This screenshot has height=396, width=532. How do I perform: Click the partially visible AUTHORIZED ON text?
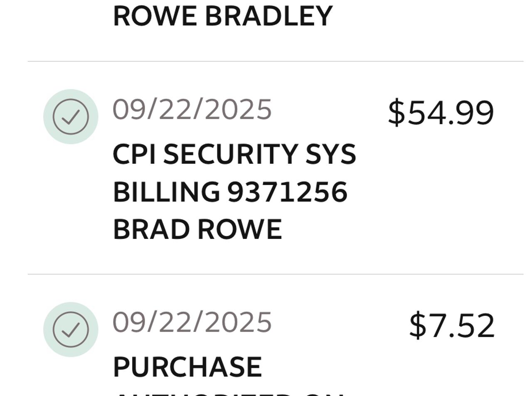[x=229, y=393]
